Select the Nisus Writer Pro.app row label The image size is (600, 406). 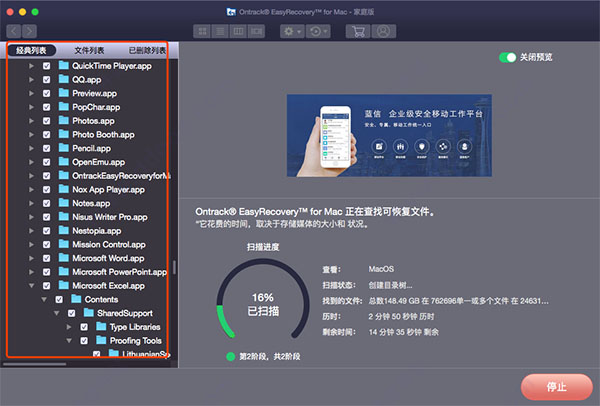pos(110,217)
